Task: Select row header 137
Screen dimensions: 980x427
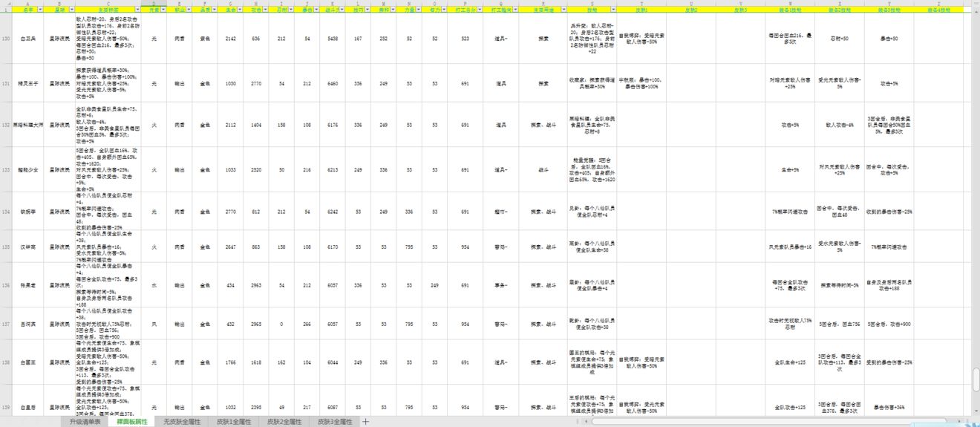Action: click(x=6, y=324)
